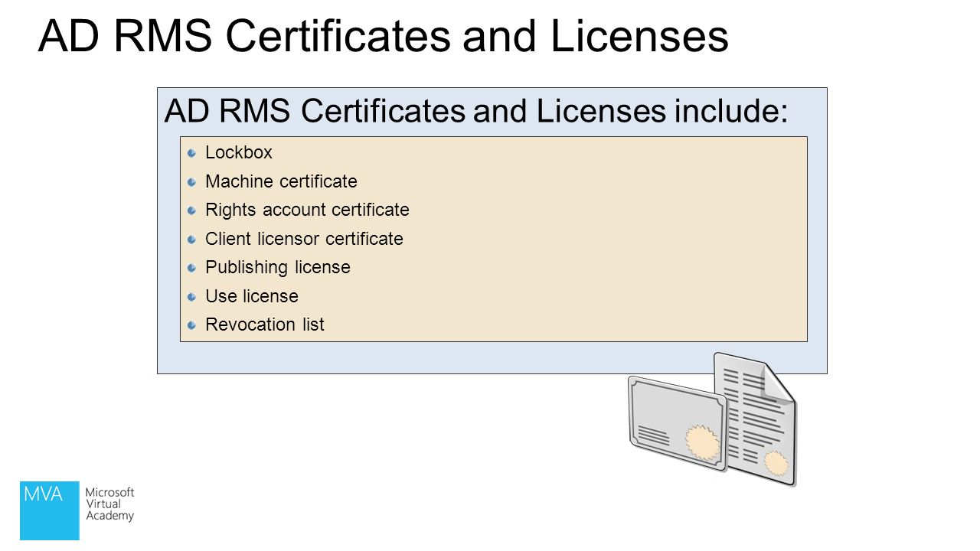Screen dimensions: 980x551
Task: Click the bullet beside Client licensor certificate
Action: point(192,239)
